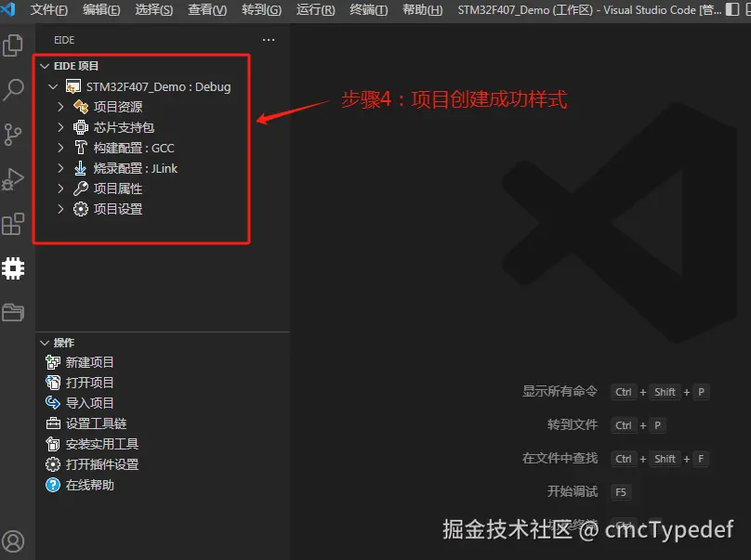Open the Explorer view in activity bar
The height and width of the screenshot is (560, 751).
click(x=13, y=46)
